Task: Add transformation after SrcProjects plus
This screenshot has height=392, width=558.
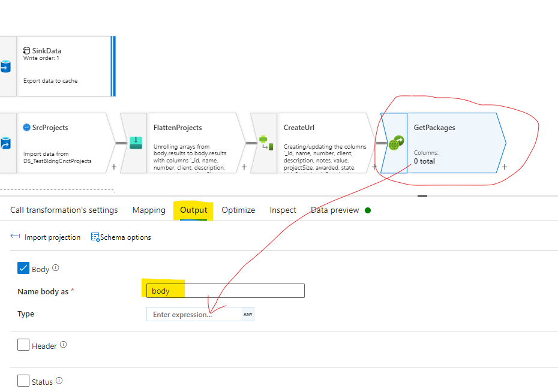Action: pyautogui.click(x=114, y=167)
